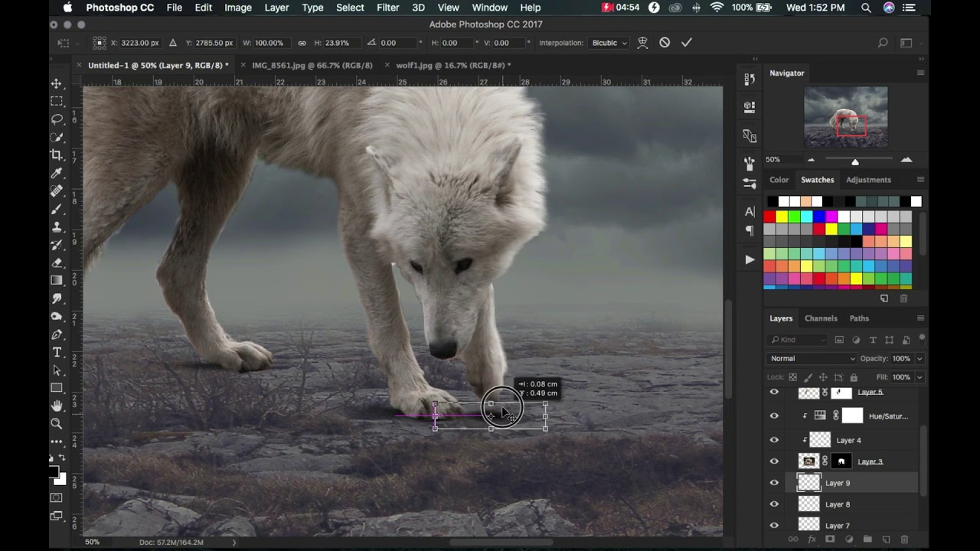
Task: Select the Rectangle shape tool
Action: tap(57, 388)
